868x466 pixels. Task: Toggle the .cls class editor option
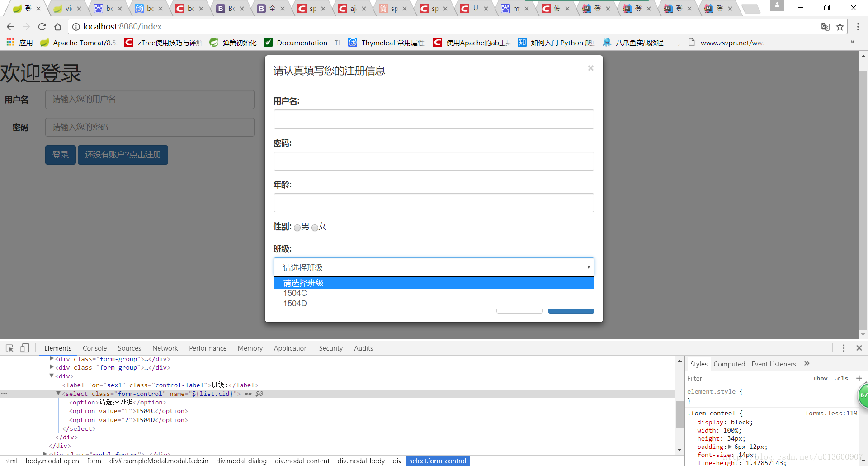pos(841,378)
